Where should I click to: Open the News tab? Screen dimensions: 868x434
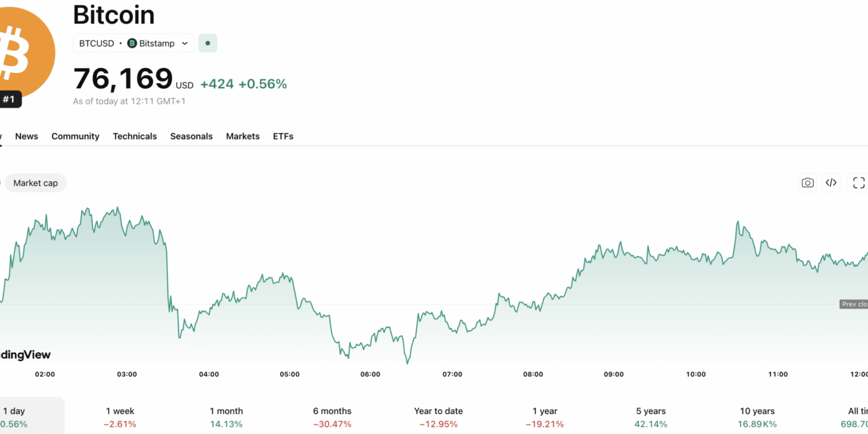[27, 136]
